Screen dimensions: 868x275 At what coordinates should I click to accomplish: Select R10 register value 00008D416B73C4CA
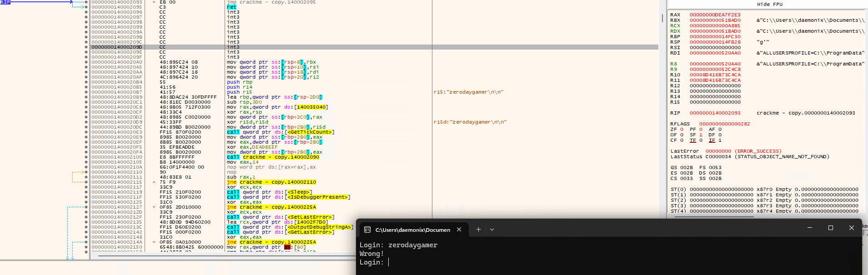coord(715,75)
